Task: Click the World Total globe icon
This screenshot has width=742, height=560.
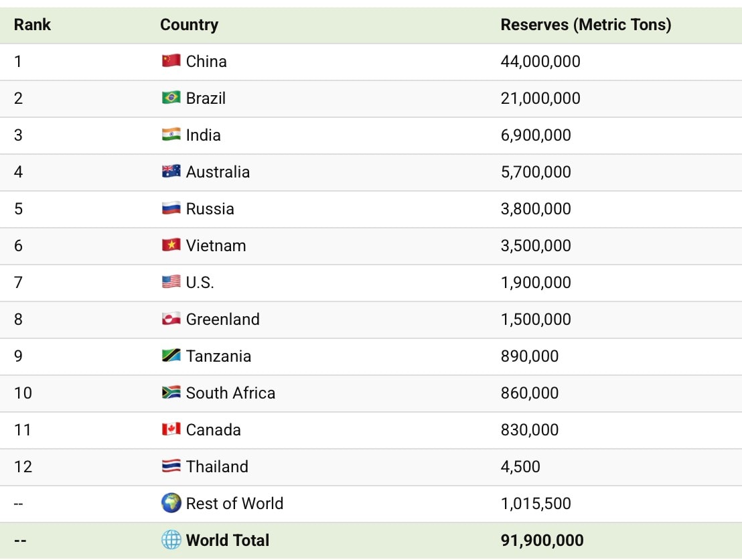Action: coord(171,540)
